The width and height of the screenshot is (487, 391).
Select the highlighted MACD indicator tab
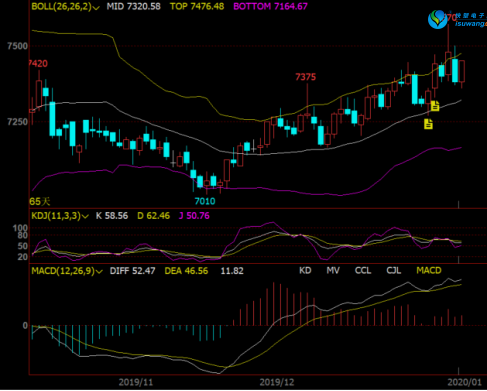[x=429, y=270]
